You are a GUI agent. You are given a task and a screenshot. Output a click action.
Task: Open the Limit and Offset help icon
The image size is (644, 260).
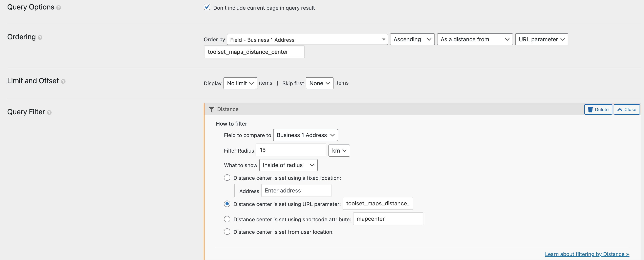(63, 81)
